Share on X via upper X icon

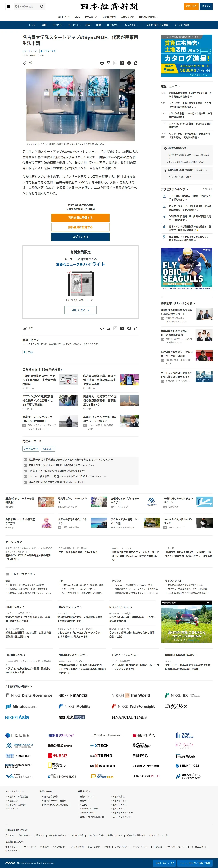(x=122, y=63)
